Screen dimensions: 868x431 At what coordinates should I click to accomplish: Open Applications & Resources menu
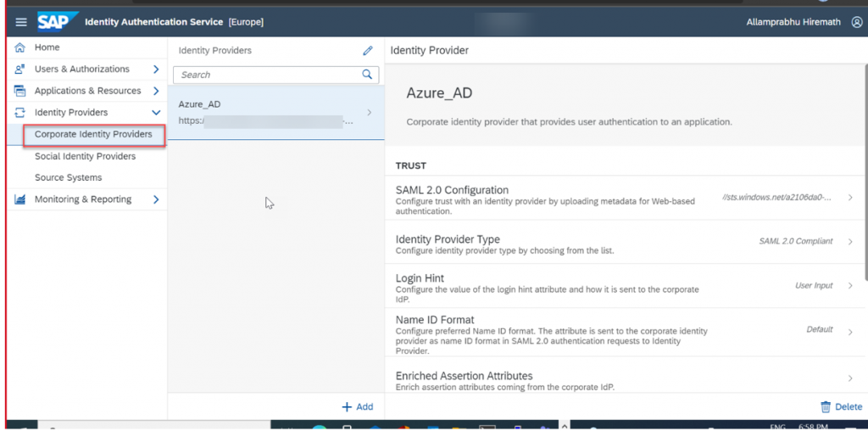[x=87, y=91]
